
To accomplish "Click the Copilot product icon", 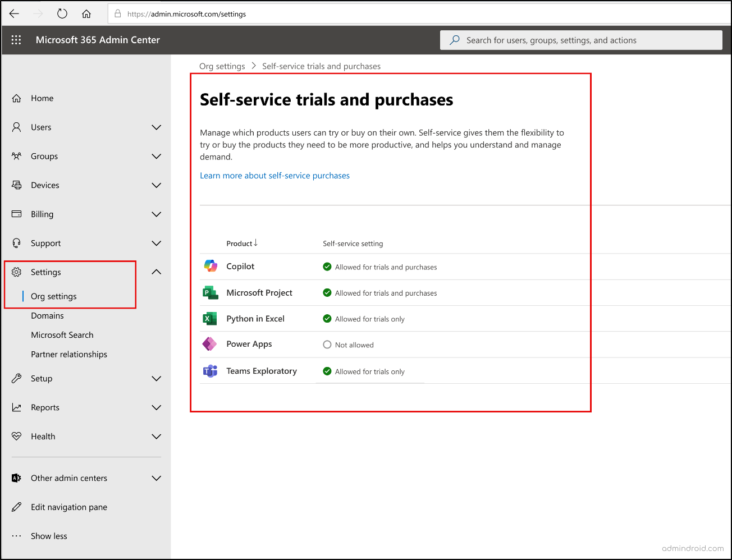I will pyautogui.click(x=210, y=267).
